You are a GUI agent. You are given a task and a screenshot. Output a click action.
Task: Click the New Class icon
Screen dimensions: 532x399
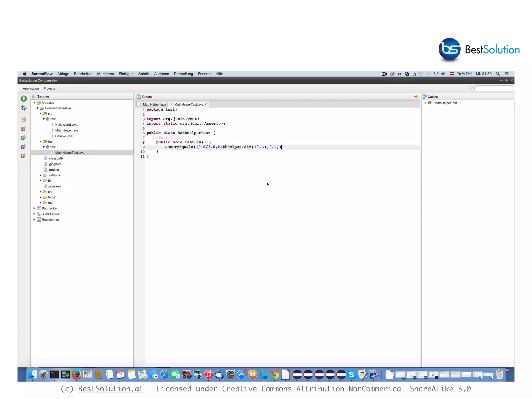23,138
